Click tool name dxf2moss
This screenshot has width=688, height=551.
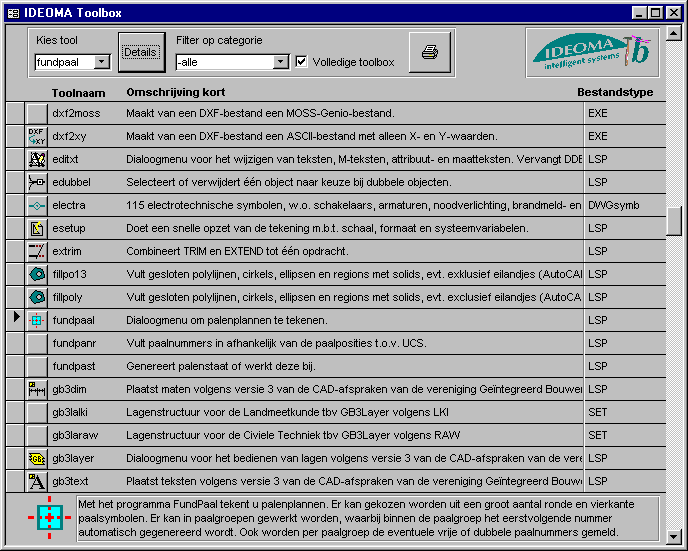(76, 113)
